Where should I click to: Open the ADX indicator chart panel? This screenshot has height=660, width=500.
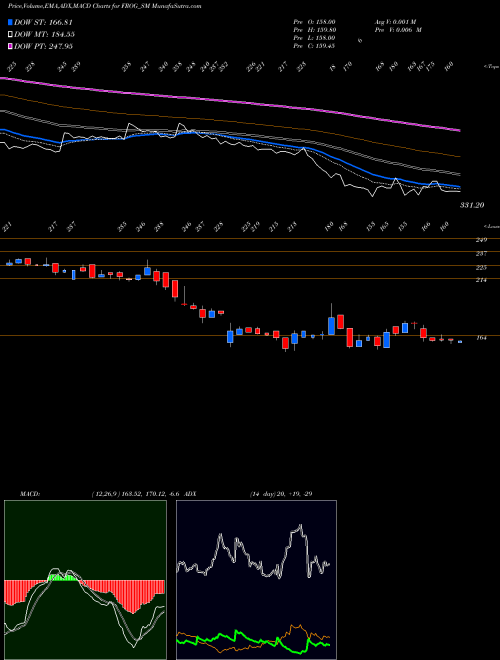256,580
